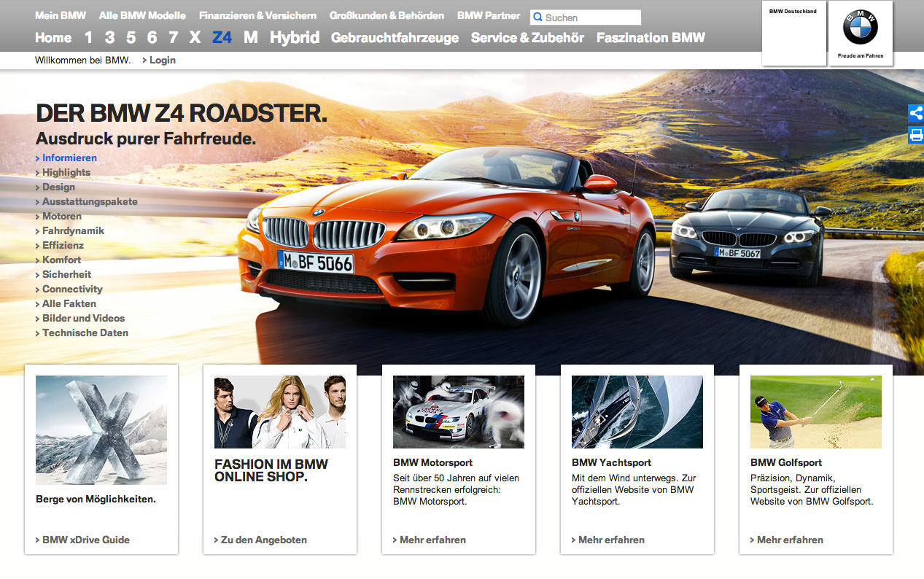The width and height of the screenshot is (924, 579).
Task: Click the search magnifier icon
Action: [x=538, y=17]
